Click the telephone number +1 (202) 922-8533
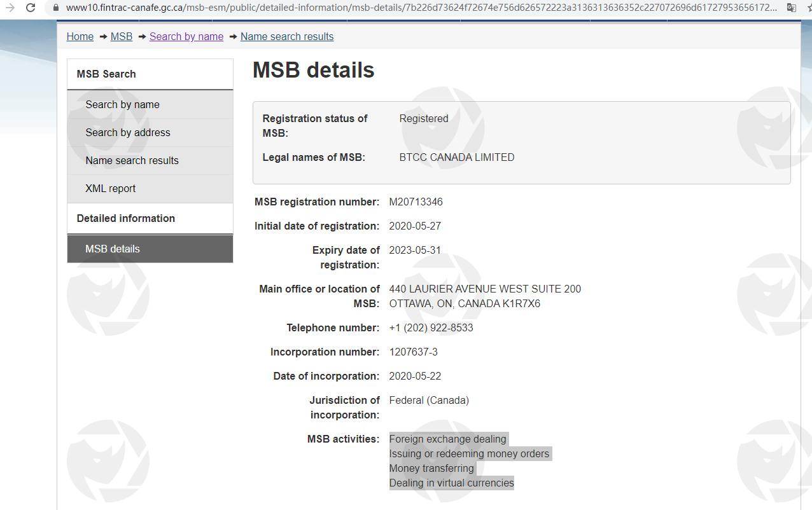 tap(431, 328)
